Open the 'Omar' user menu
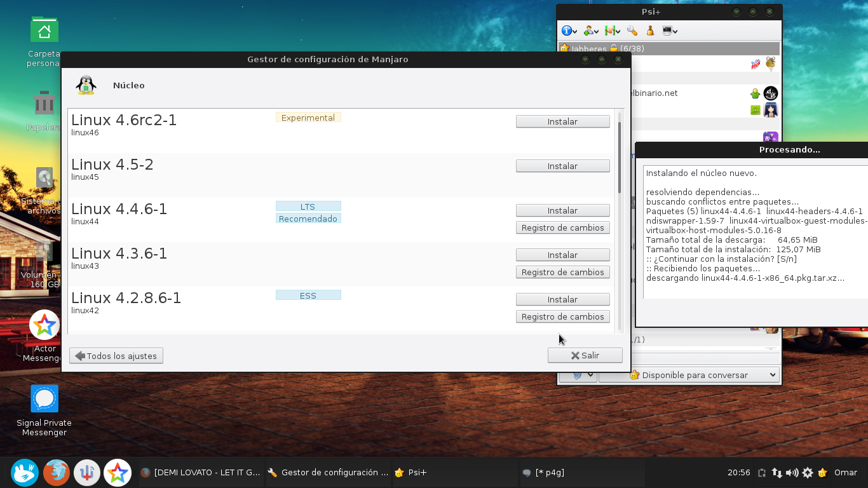Image resolution: width=868 pixels, height=488 pixels. pyautogui.click(x=846, y=473)
